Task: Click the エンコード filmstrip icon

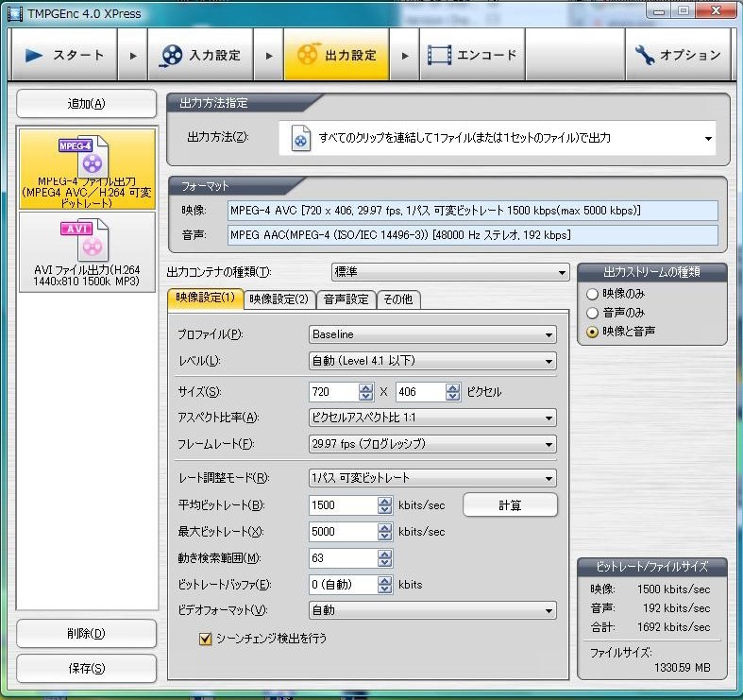Action: [x=439, y=55]
